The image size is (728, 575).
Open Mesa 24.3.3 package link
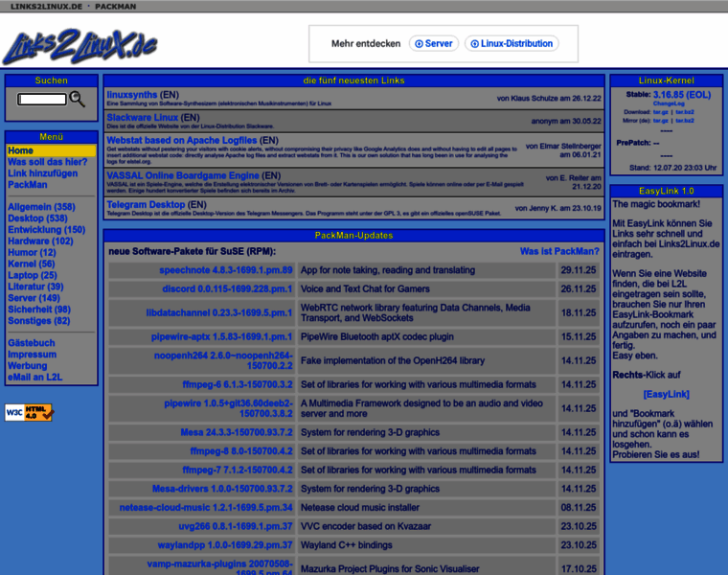(237, 432)
